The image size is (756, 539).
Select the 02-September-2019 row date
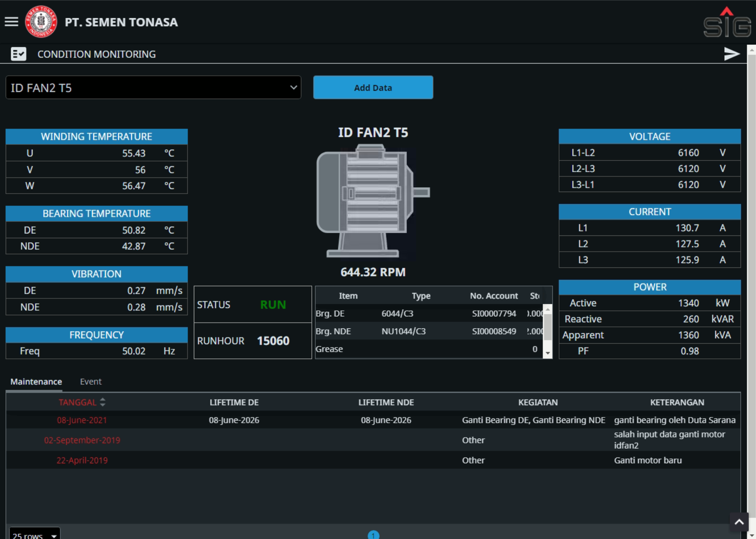[x=82, y=440]
